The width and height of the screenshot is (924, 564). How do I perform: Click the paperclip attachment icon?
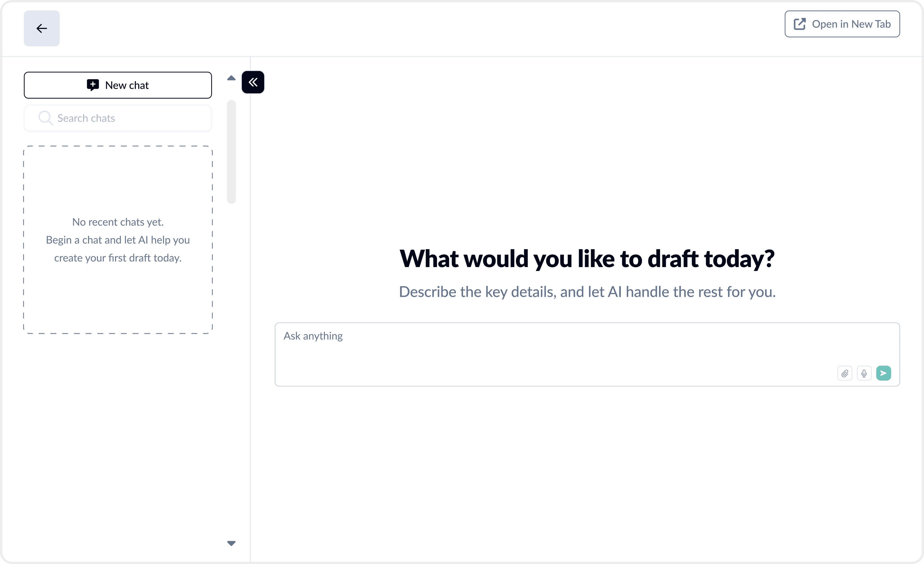coord(845,373)
